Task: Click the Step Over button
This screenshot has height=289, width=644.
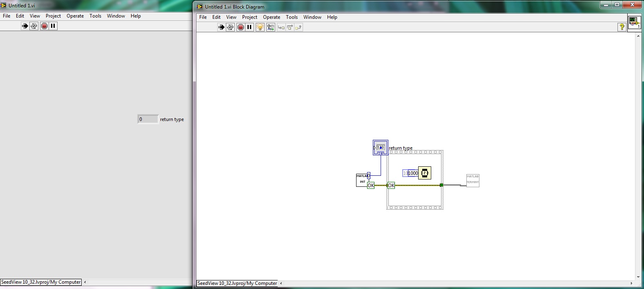Action: pyautogui.click(x=290, y=27)
